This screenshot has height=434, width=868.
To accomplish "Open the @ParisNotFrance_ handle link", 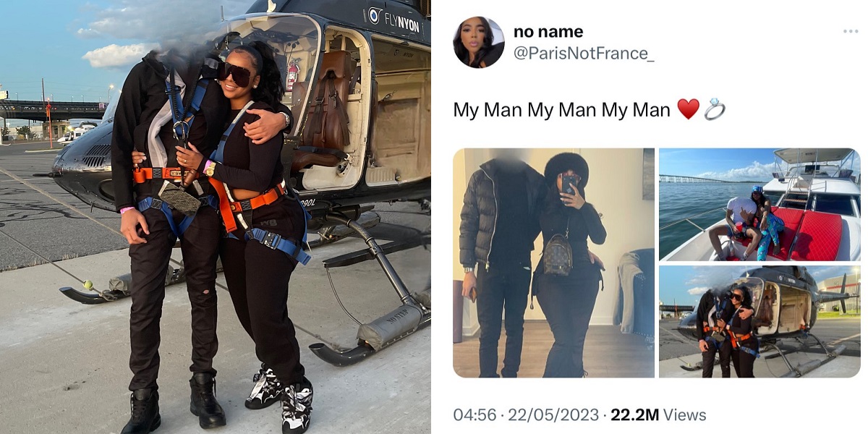I will tap(584, 55).
